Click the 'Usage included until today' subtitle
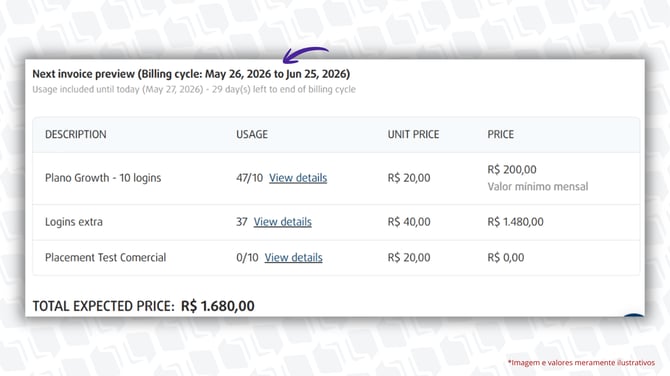 click(194, 89)
